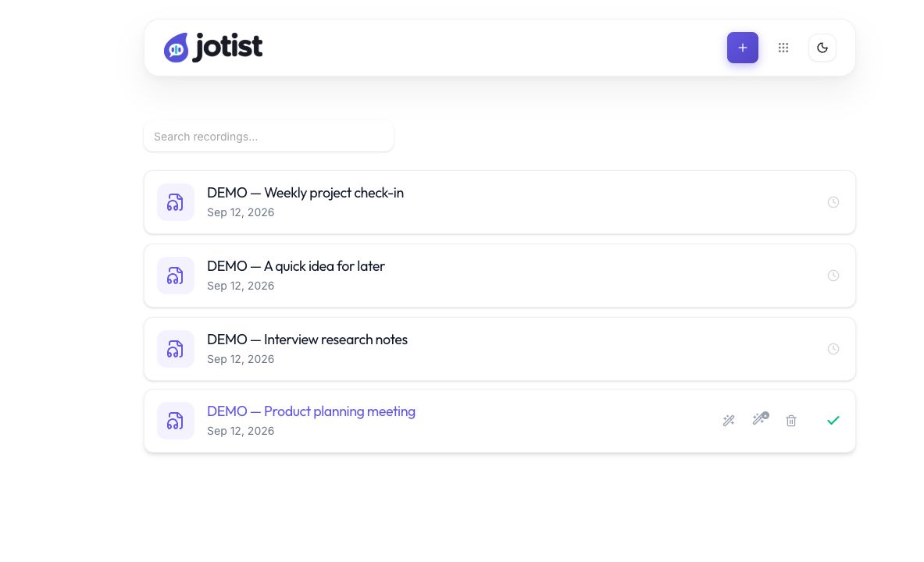Click green checkmark on Product planning meeting
The image size is (924, 562).
[x=833, y=421]
